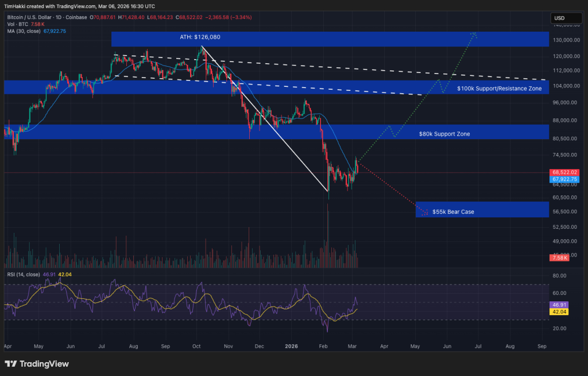
Task: Click the blue MA price label 67,922.75
Action: coord(562,179)
